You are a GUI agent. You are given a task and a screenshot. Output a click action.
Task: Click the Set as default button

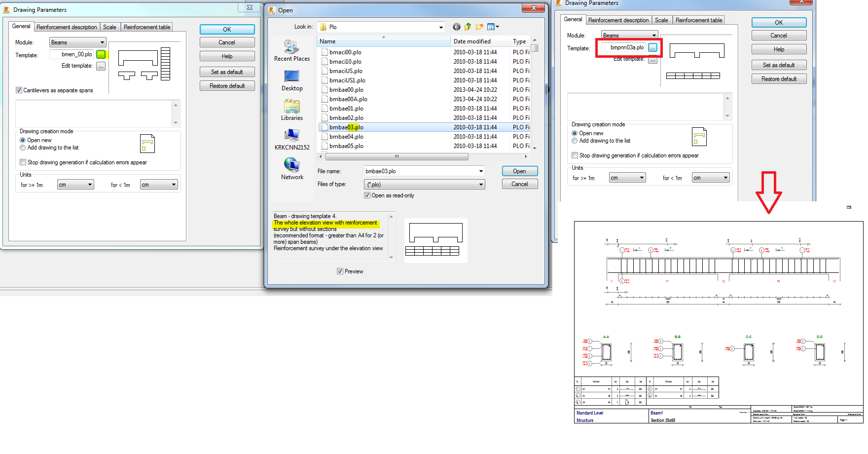[227, 72]
